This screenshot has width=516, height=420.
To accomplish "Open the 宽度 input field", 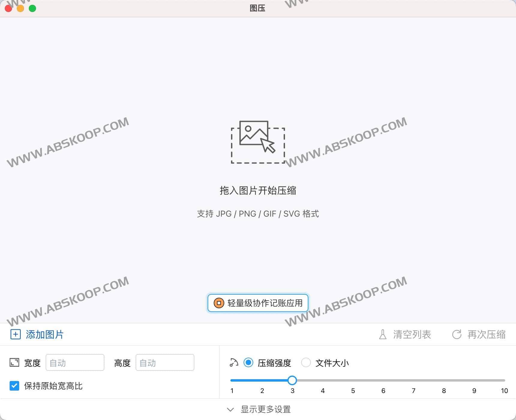I will [x=75, y=362].
